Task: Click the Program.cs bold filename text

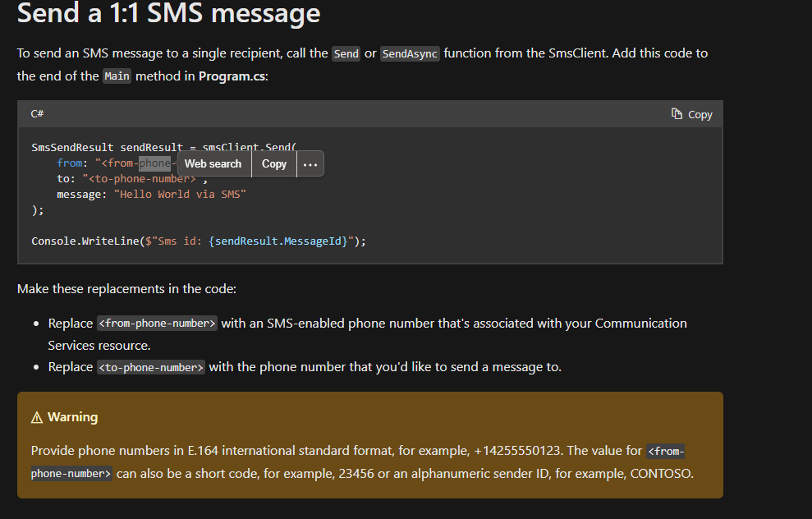Action: tap(232, 76)
